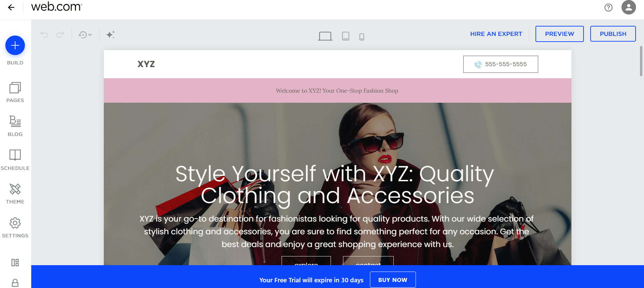Open the Schedule panel
This screenshot has height=288, width=644.
15,159
